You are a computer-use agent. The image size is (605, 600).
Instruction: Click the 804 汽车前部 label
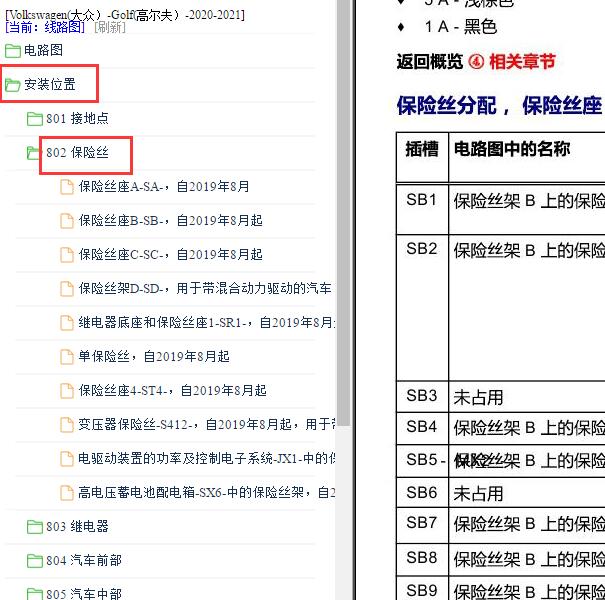click(84, 560)
